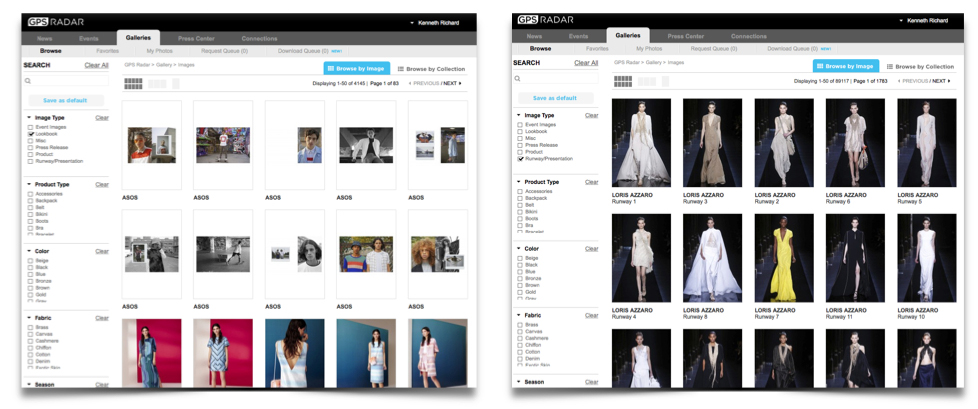978x409 pixels.
Task: Select medium-thumbnail grid view icon in ASOS window
Action: click(157, 84)
